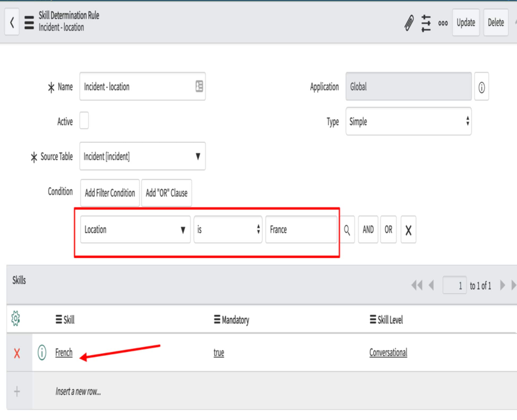517x420 pixels.
Task: Search for a condition value with the magnifier
Action: [x=347, y=230]
